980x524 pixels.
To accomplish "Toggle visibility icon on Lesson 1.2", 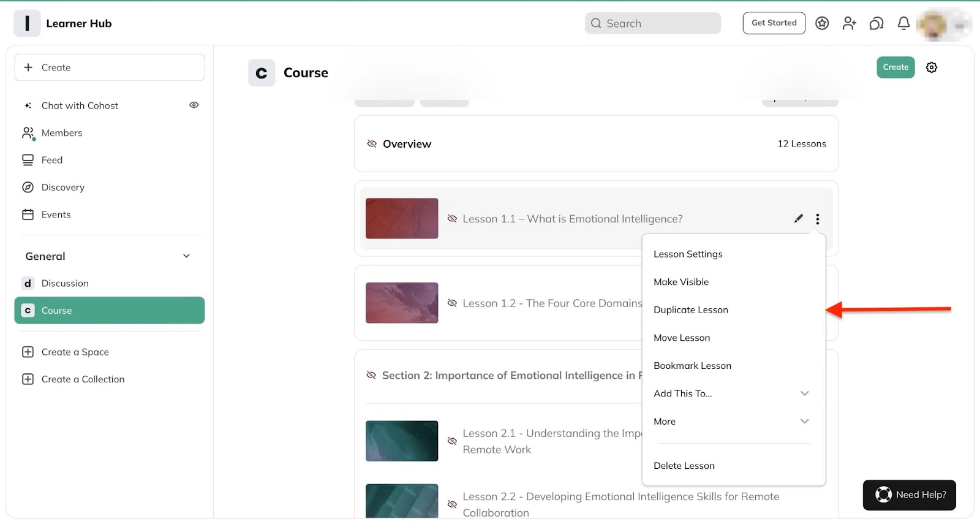I will click(452, 303).
